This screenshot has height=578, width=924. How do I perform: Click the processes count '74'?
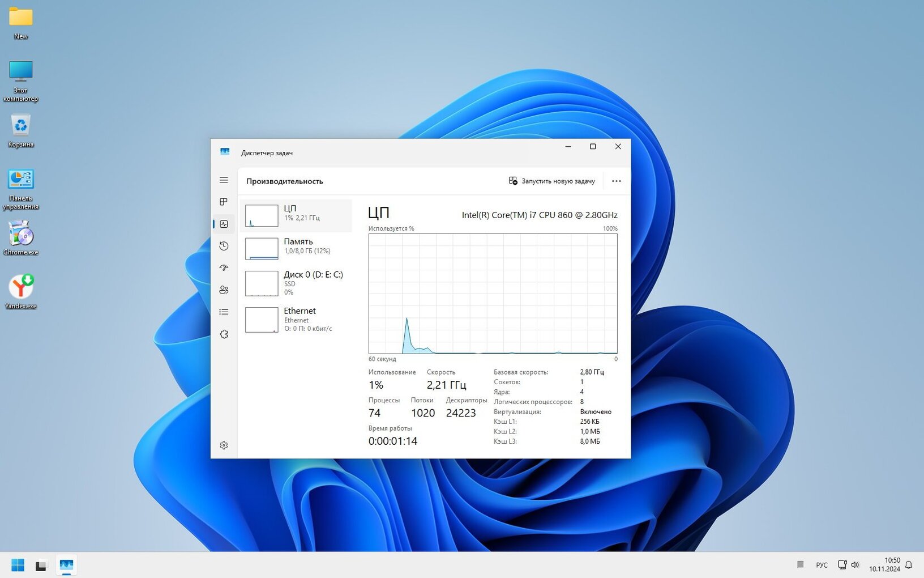point(374,413)
